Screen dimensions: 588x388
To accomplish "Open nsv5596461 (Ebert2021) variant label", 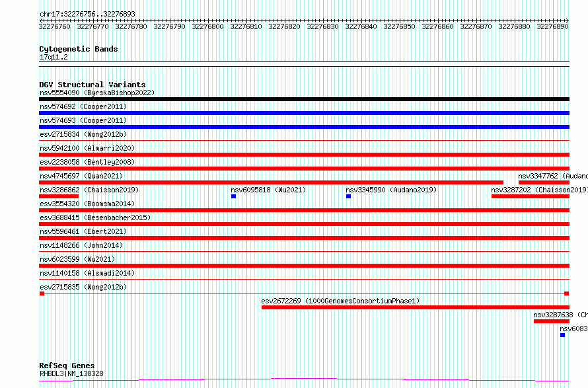I will point(83,231).
